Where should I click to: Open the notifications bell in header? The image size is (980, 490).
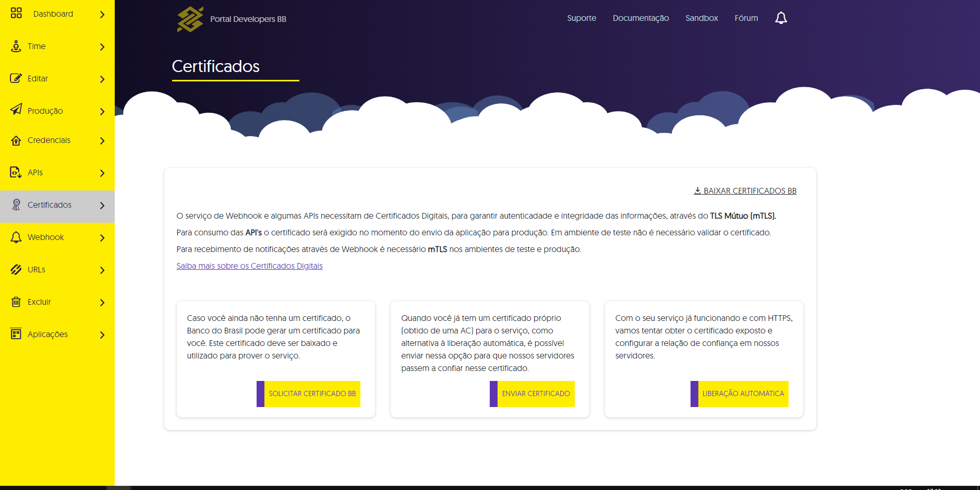point(781,18)
